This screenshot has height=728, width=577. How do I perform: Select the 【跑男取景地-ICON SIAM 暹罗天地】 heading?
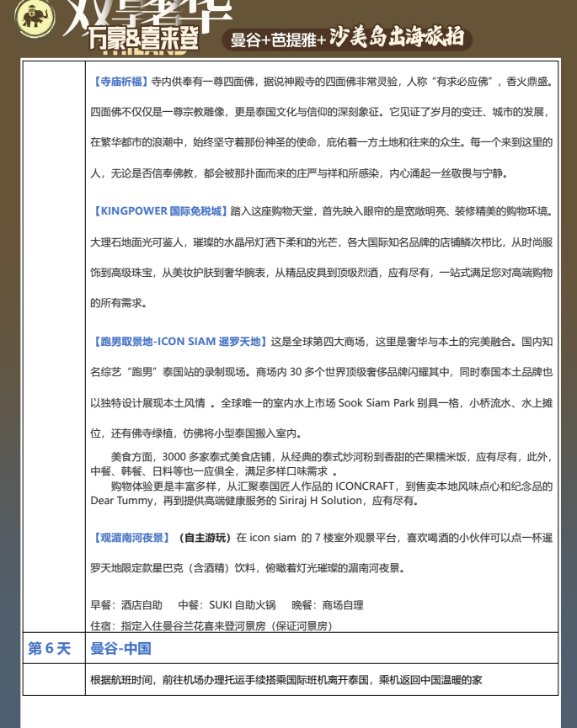click(x=181, y=342)
